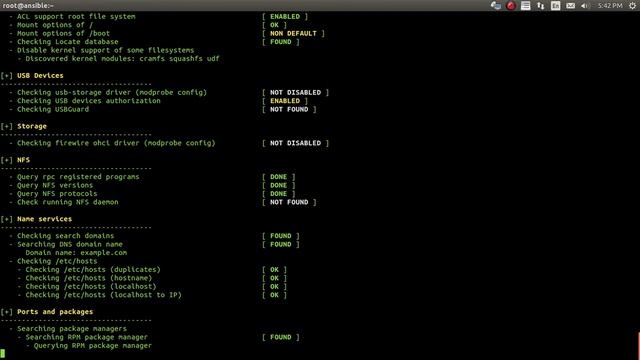640x360 pixels.
Task: Click 'Query NFS protocols' line
Action: [x=57, y=194]
